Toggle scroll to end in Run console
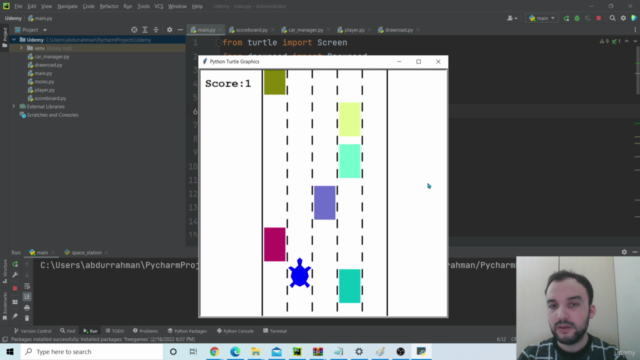 click(27, 297)
